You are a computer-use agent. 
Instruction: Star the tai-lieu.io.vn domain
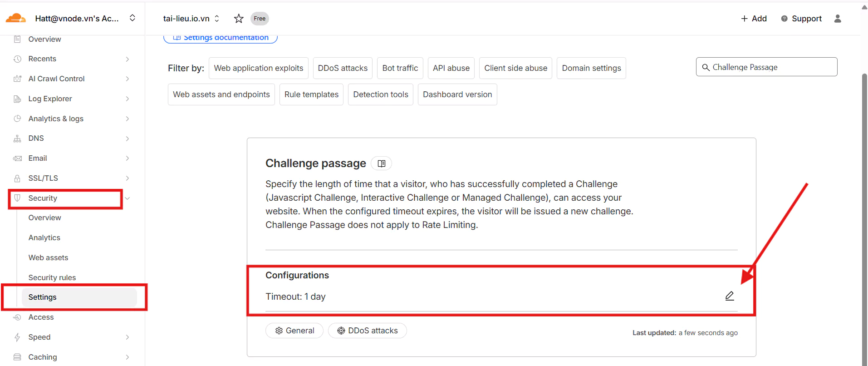click(239, 19)
